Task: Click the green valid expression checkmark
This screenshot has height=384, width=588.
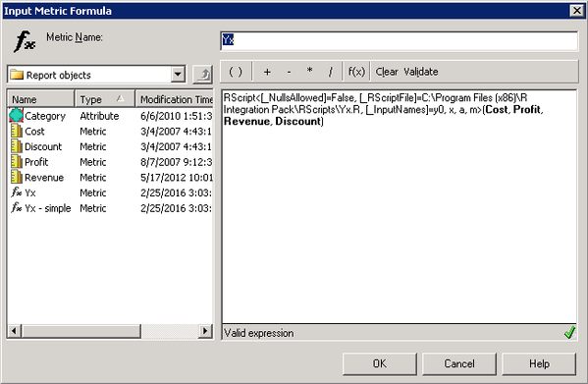Action: (569, 332)
